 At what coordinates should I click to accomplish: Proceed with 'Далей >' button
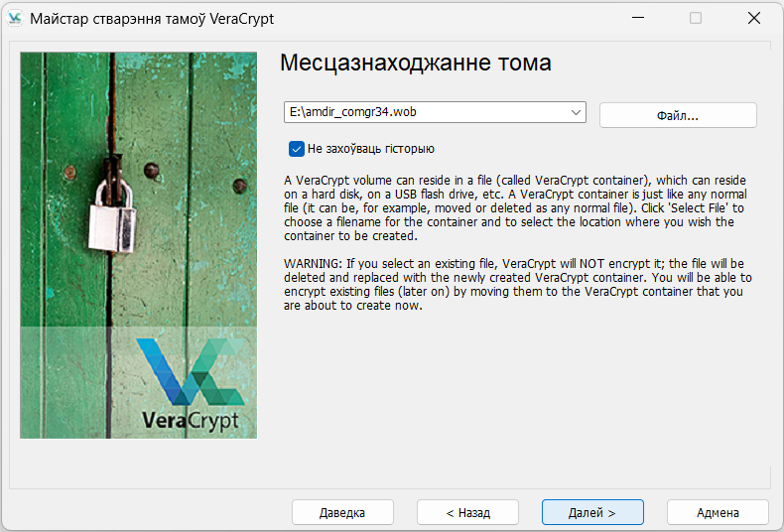point(592,512)
